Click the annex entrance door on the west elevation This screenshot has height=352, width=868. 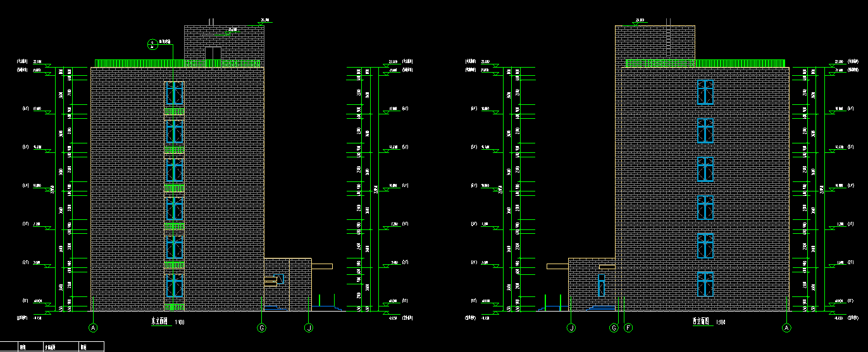601,286
